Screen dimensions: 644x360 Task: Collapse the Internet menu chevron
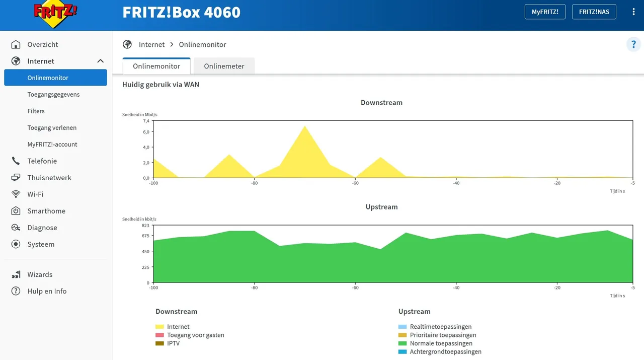[x=100, y=61]
